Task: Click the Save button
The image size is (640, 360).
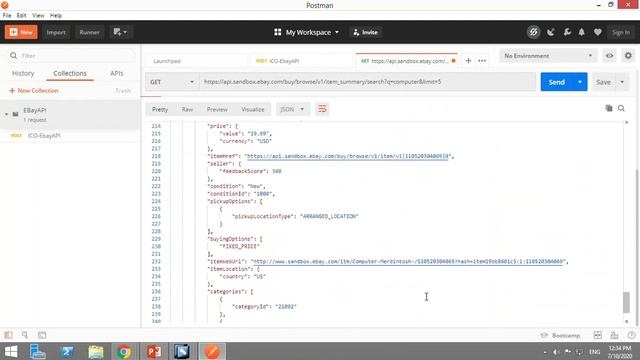Action: click(604, 82)
